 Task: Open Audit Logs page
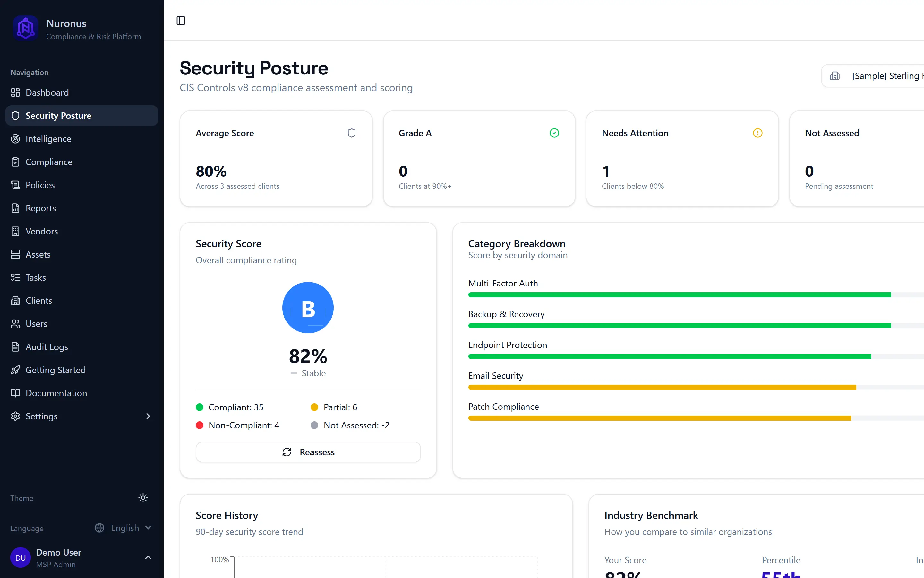click(82, 347)
